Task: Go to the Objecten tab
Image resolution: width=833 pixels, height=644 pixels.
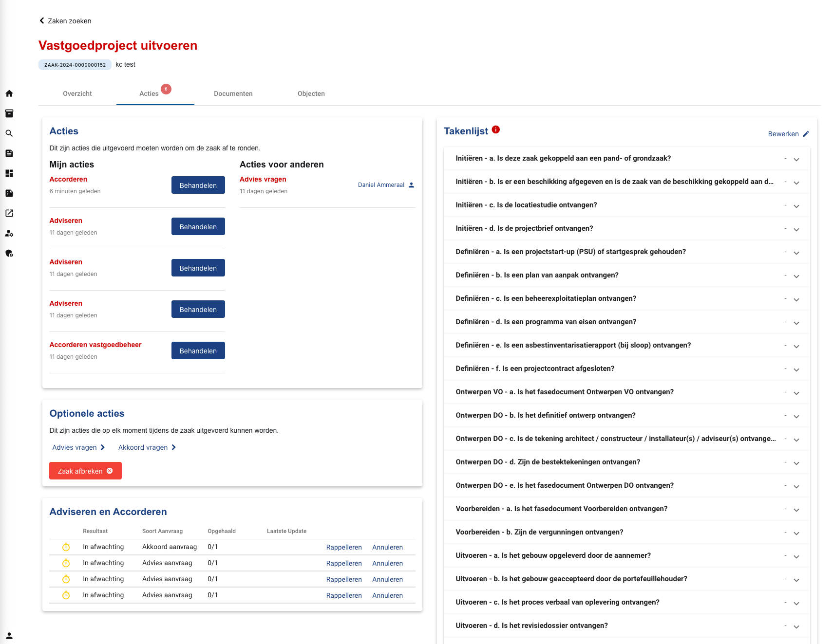Action: click(x=311, y=93)
